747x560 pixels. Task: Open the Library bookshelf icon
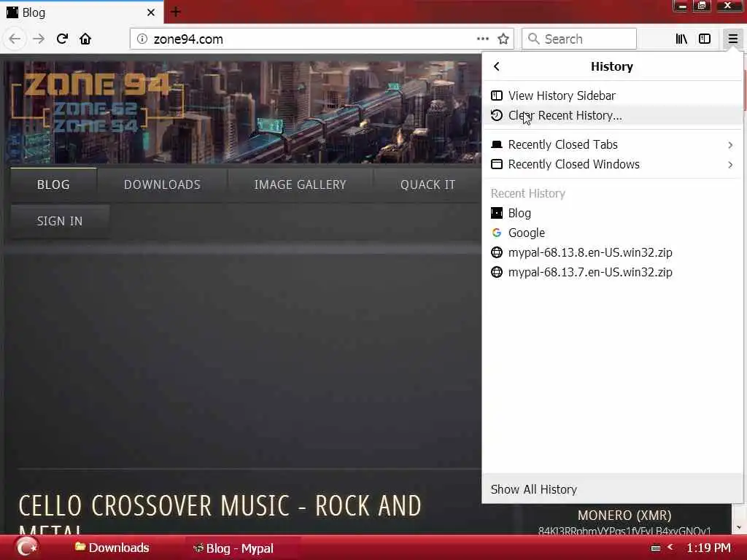tap(681, 39)
